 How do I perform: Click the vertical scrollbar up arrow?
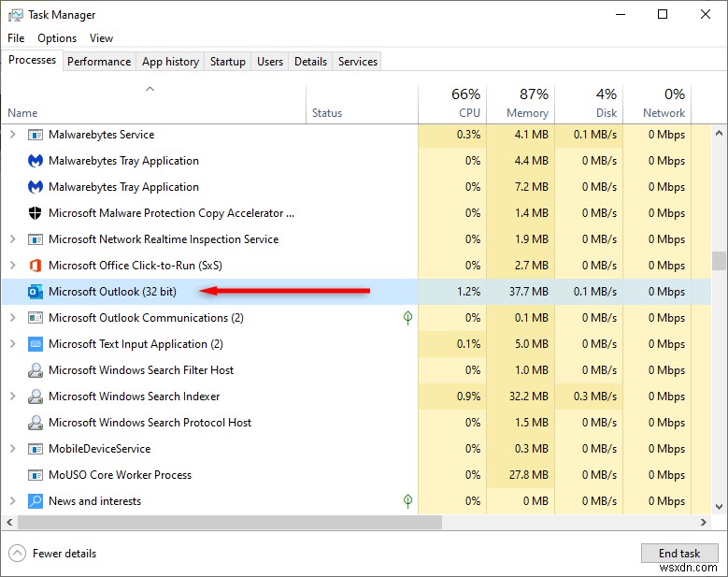pyautogui.click(x=719, y=133)
